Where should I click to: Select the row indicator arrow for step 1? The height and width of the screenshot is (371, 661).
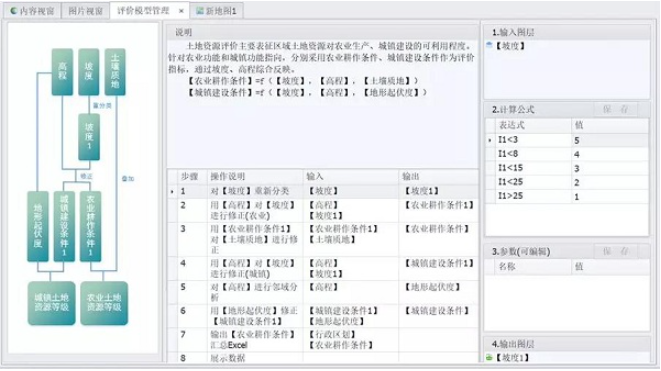172,191
